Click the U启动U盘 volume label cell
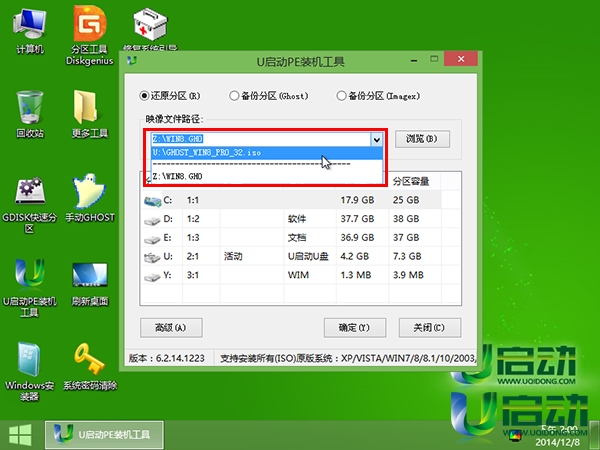This screenshot has height=450, width=600. pyautogui.click(x=308, y=256)
